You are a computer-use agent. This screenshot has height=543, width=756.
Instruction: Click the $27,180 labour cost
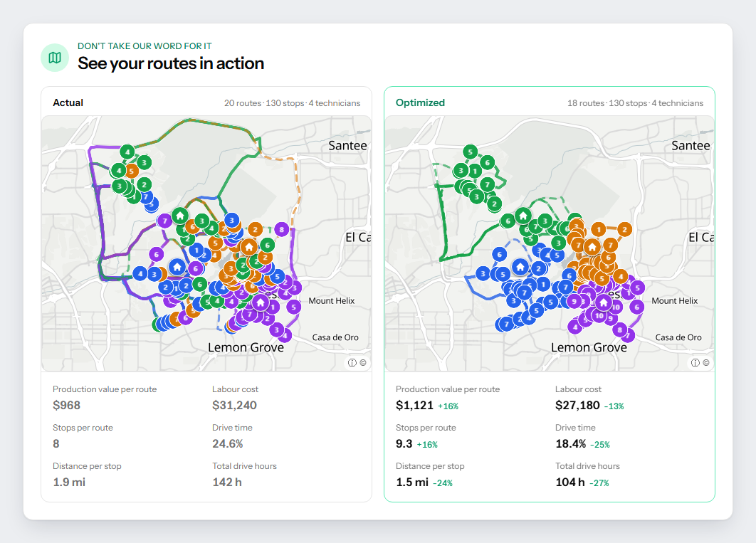click(x=577, y=405)
